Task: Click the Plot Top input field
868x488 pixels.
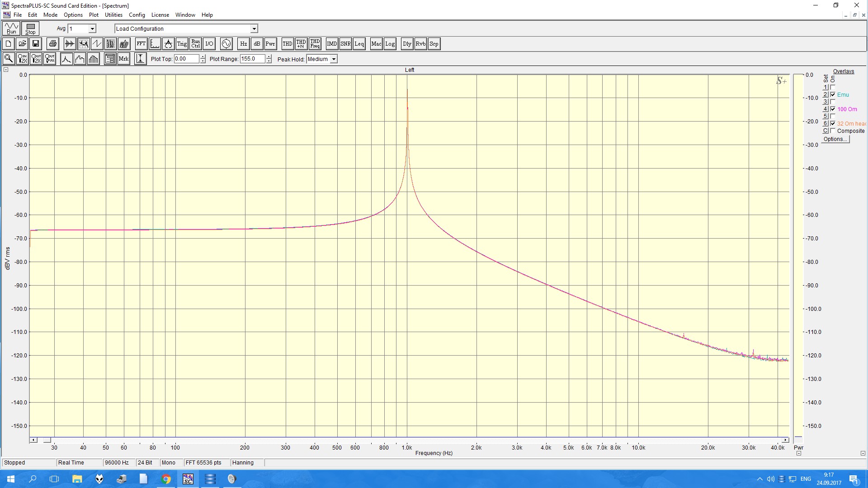Action: tap(186, 59)
